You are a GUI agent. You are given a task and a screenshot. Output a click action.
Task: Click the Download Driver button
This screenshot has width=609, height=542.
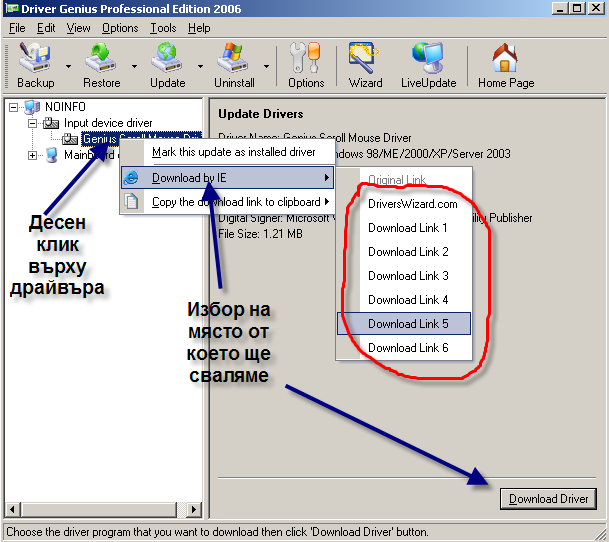[548, 498]
